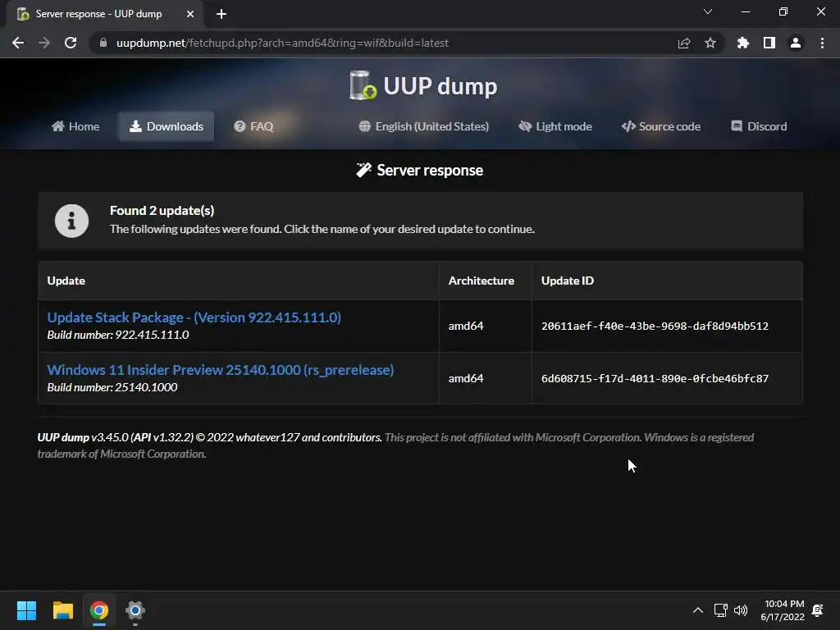Screen dimensions: 840x630
Task: Open the Downloads nav item
Action: point(166,126)
